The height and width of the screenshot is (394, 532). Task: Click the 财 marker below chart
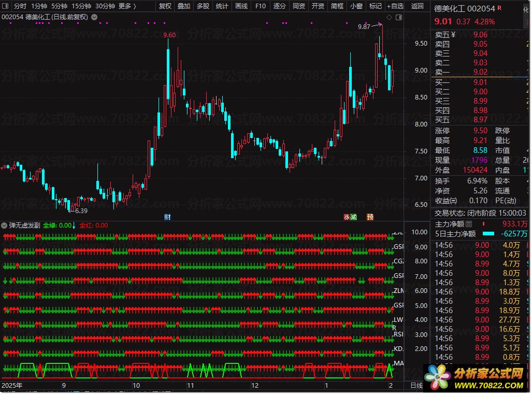pyautogui.click(x=167, y=217)
